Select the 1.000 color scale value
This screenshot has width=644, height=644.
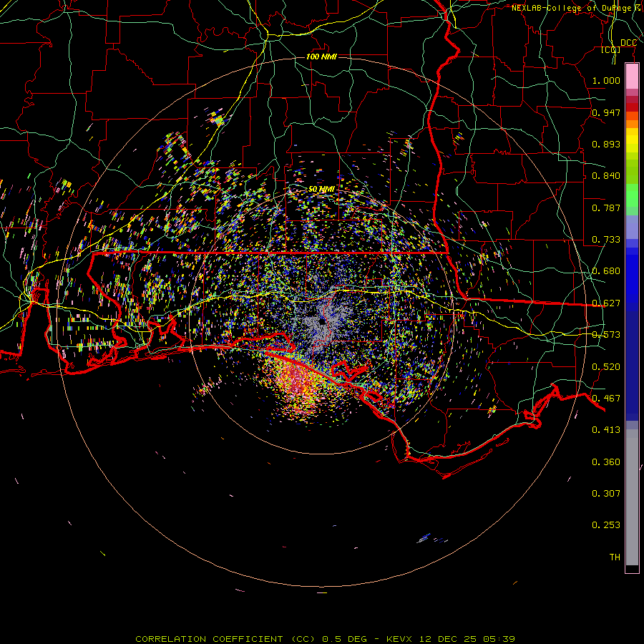606,80
